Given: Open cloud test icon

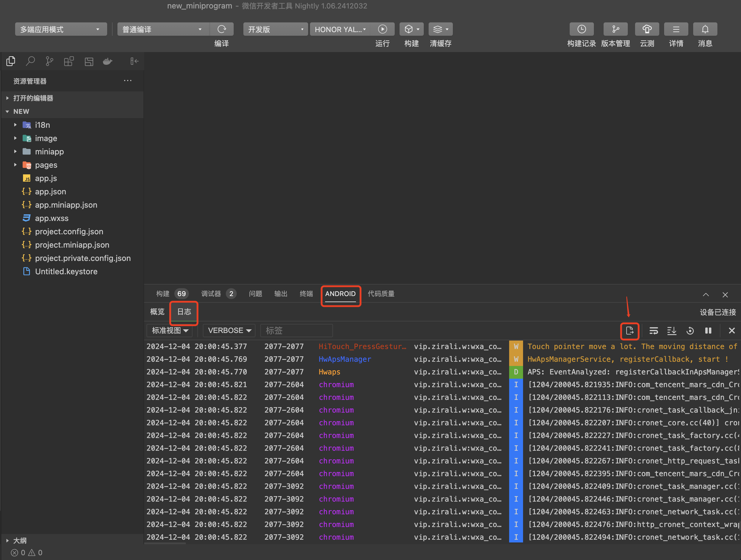Looking at the screenshot, I should click(647, 29).
